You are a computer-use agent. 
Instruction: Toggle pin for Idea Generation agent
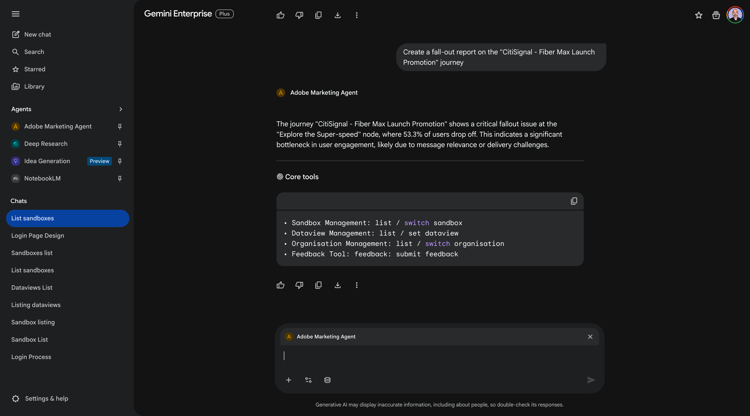click(120, 161)
